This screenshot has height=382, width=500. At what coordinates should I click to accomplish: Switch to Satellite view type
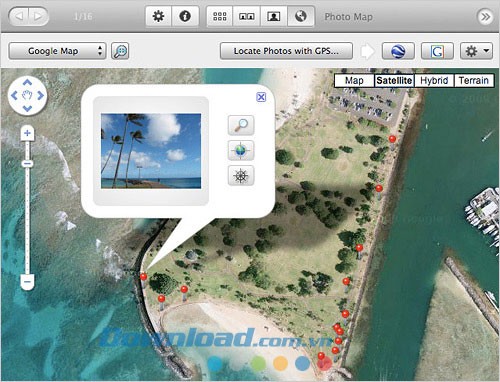tap(394, 80)
